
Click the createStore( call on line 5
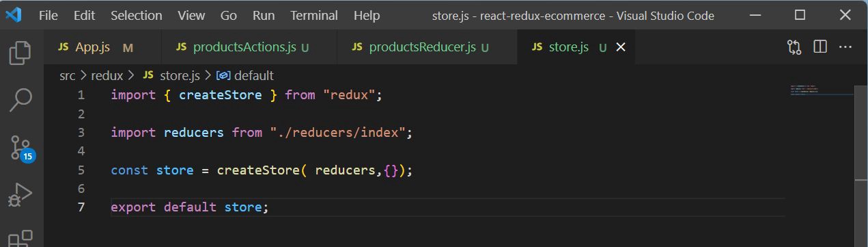(262, 170)
